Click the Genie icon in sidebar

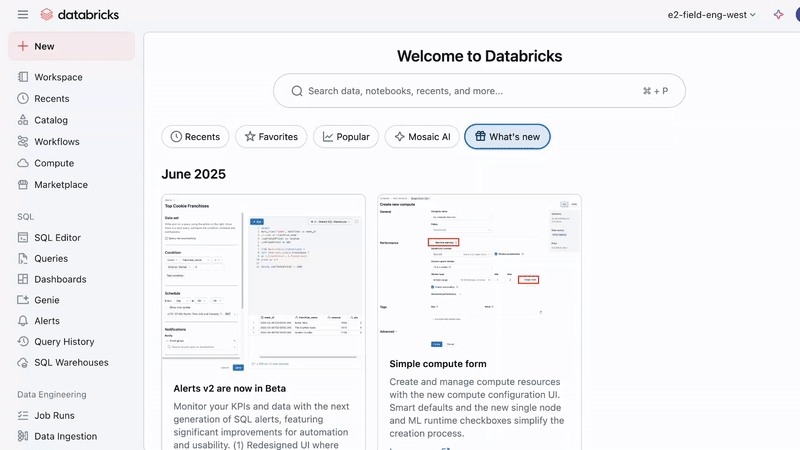[23, 300]
